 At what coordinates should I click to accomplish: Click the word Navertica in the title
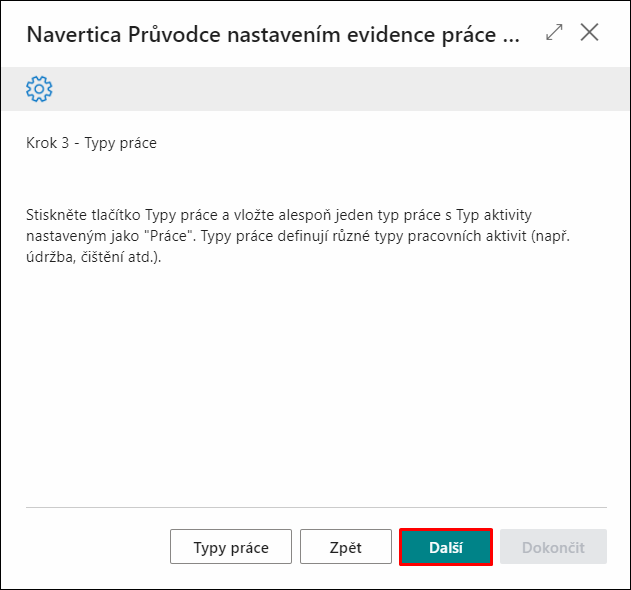74,35
